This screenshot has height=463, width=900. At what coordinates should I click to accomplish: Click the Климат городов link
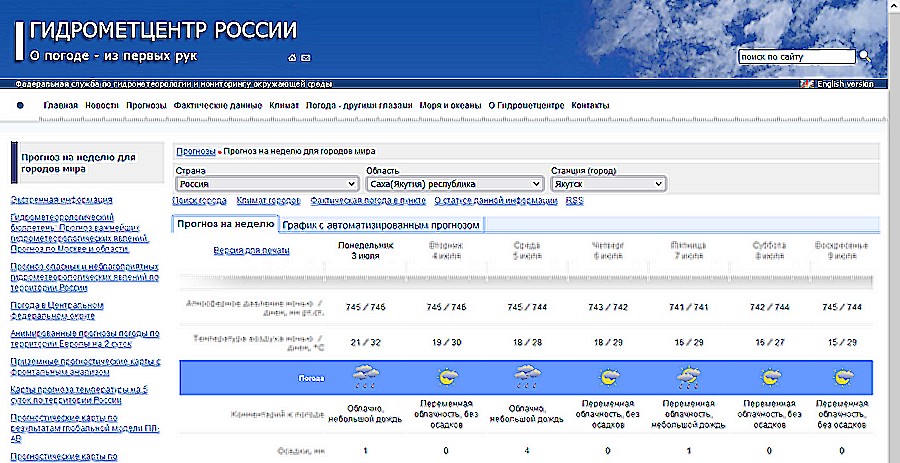269,201
